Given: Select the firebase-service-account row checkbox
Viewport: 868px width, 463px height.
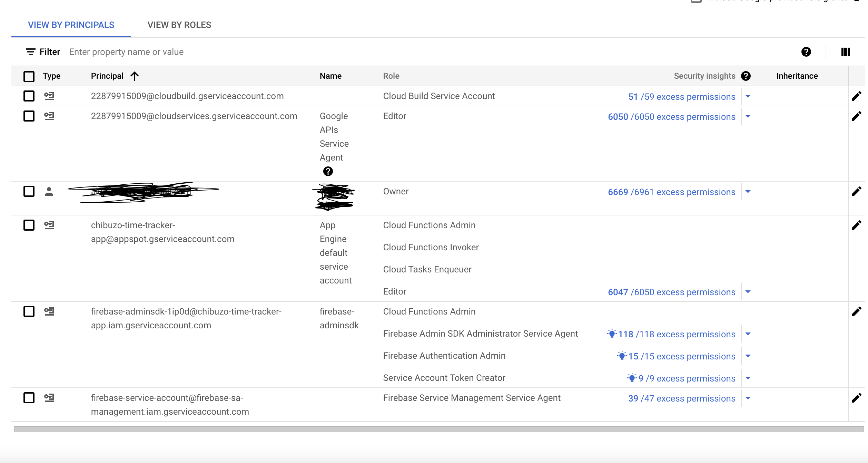Looking at the screenshot, I should point(29,398).
